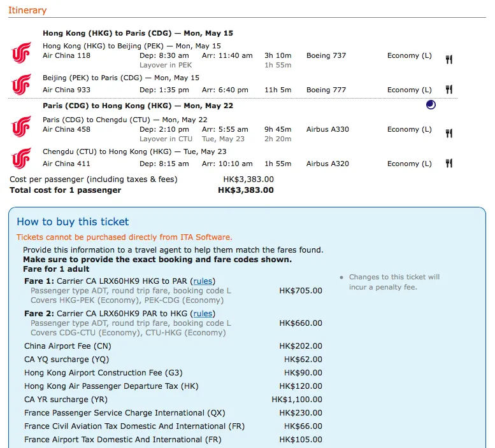The height and width of the screenshot is (448, 495).
Task: Click Economy (L) for Air China 411
Action: coord(410,164)
